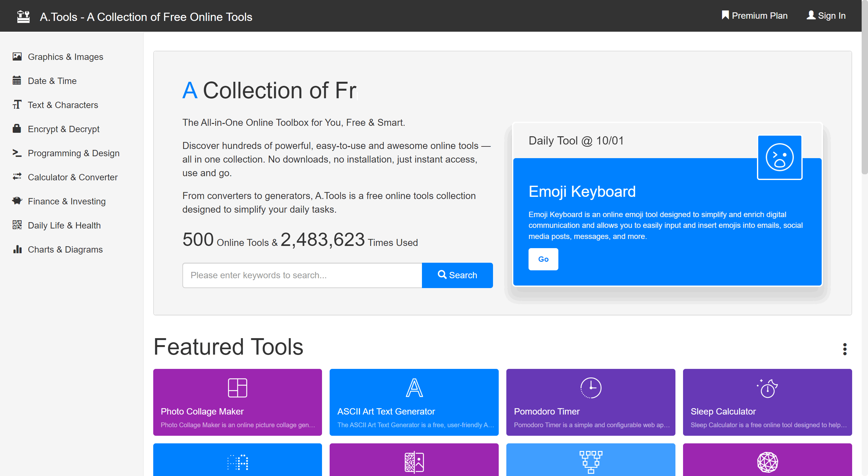Click Sign In in the header
Viewport: 868px width, 476px height.
pos(826,16)
